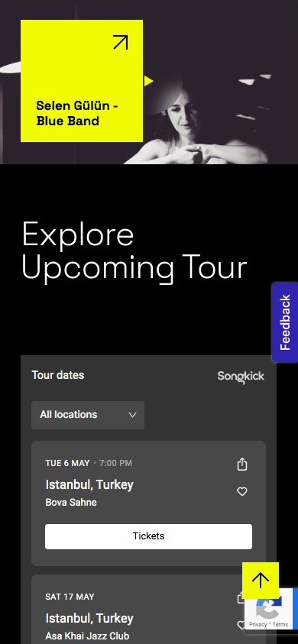Open the reCAPTCHA Terms link
The width and height of the screenshot is (298, 644).
280,625
